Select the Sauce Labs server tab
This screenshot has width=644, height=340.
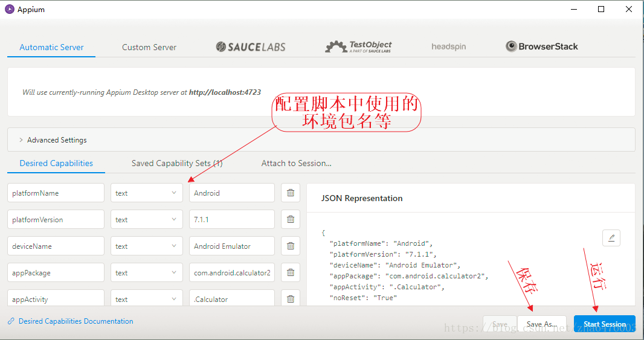[x=251, y=47]
